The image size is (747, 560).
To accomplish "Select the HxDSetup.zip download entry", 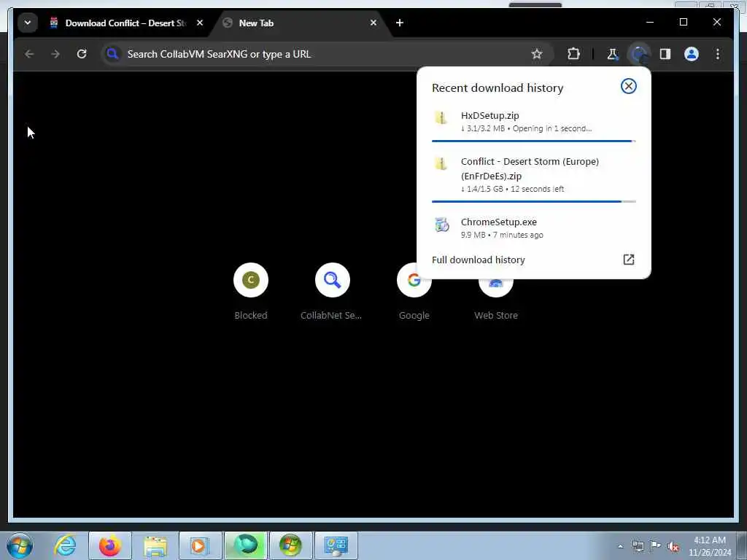I will tap(533, 122).
